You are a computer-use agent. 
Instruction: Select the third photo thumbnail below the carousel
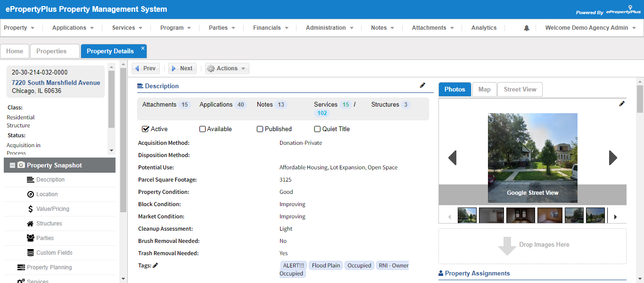[520, 215]
